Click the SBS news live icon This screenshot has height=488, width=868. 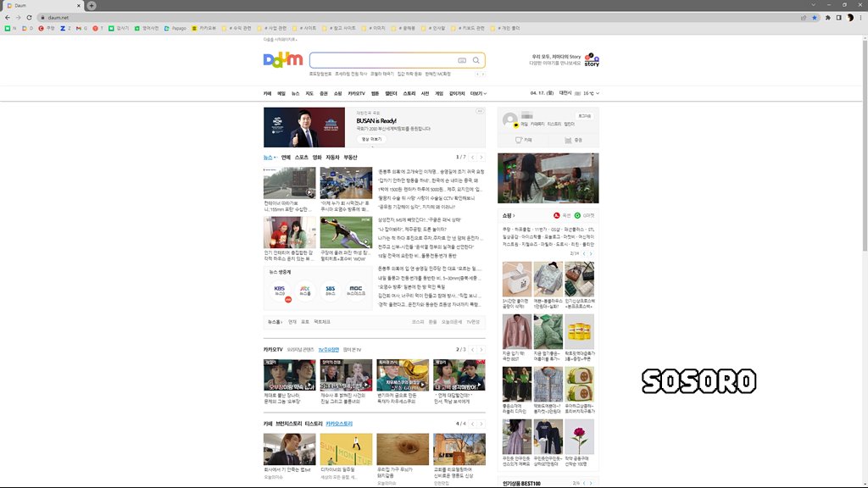(331, 290)
